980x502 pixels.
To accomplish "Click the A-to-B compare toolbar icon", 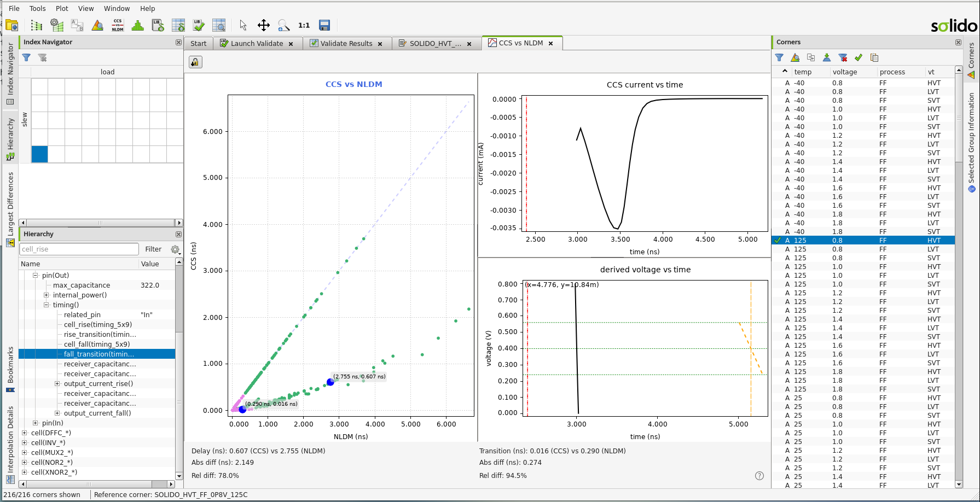I will point(77,25).
